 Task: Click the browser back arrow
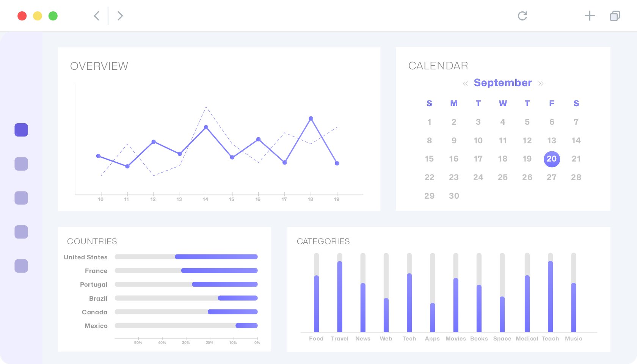pos(97,16)
